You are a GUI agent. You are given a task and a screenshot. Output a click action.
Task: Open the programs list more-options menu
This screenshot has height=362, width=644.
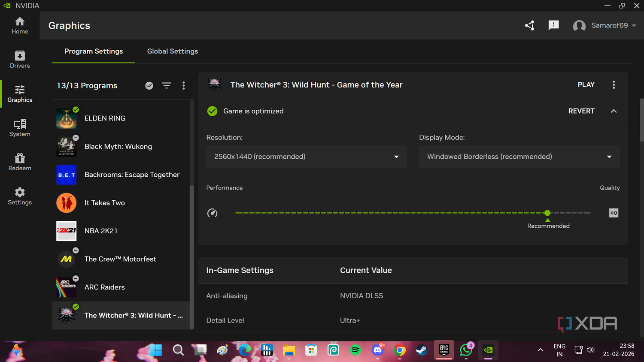(x=184, y=85)
